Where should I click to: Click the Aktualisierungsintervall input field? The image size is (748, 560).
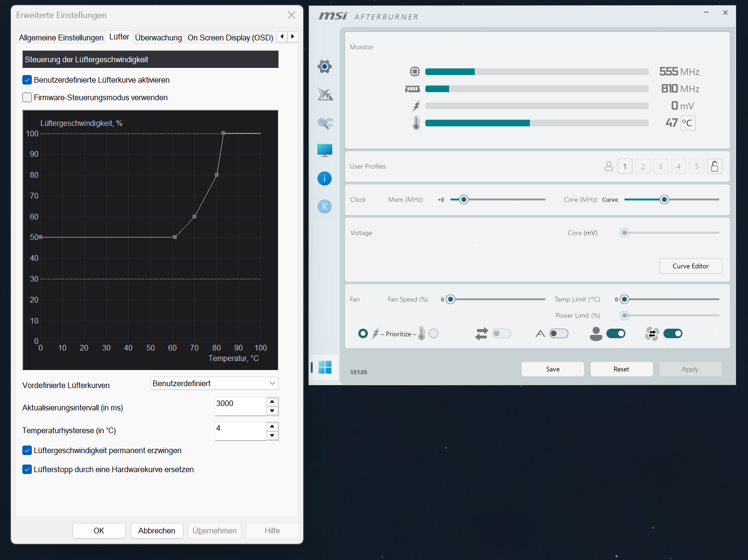click(241, 407)
